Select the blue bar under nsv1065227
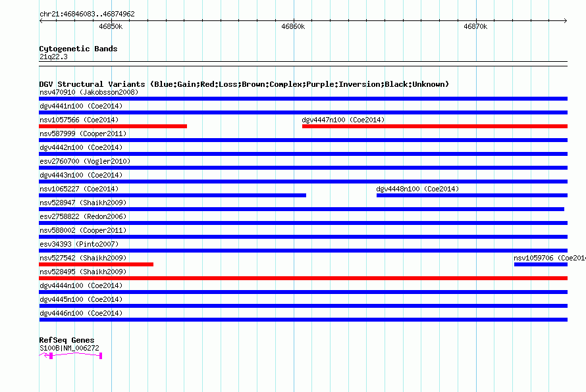586x392 pixels. click(173, 195)
